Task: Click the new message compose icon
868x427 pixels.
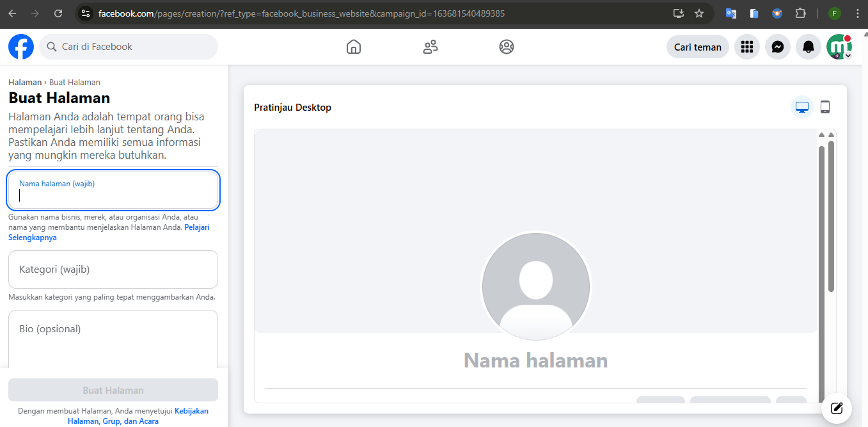Action: click(837, 408)
